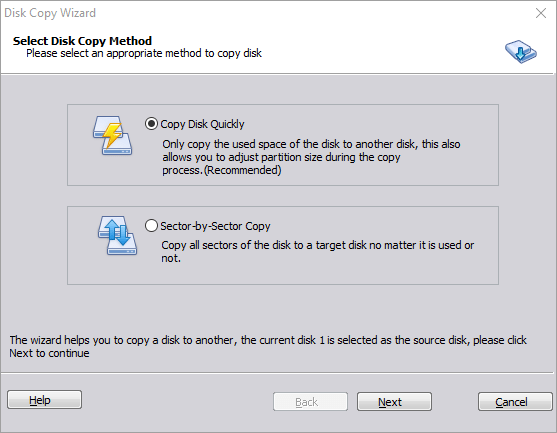Image resolution: width=557 pixels, height=433 pixels.
Task: Click the greyed-out Back button
Action: pos(310,402)
